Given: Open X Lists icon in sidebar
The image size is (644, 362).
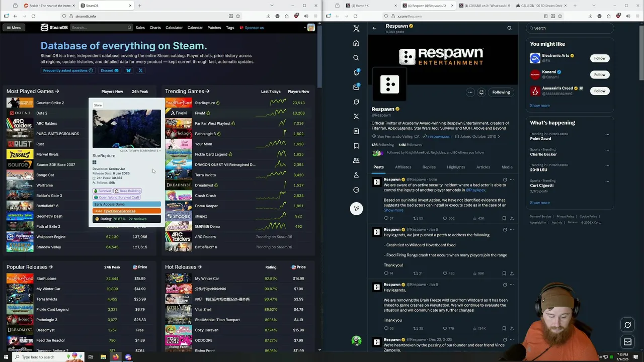Looking at the screenshot, I should pos(356,131).
